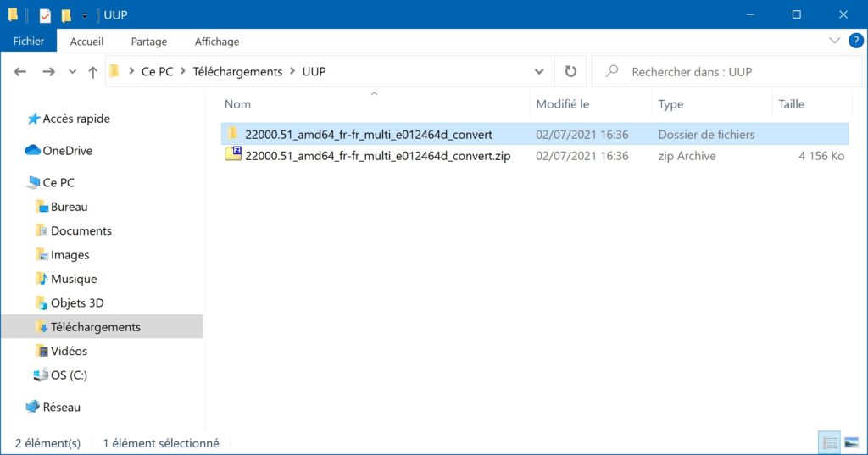This screenshot has width=868, height=455.
Task: Click the zip Archive type cell
Action: [x=687, y=156]
